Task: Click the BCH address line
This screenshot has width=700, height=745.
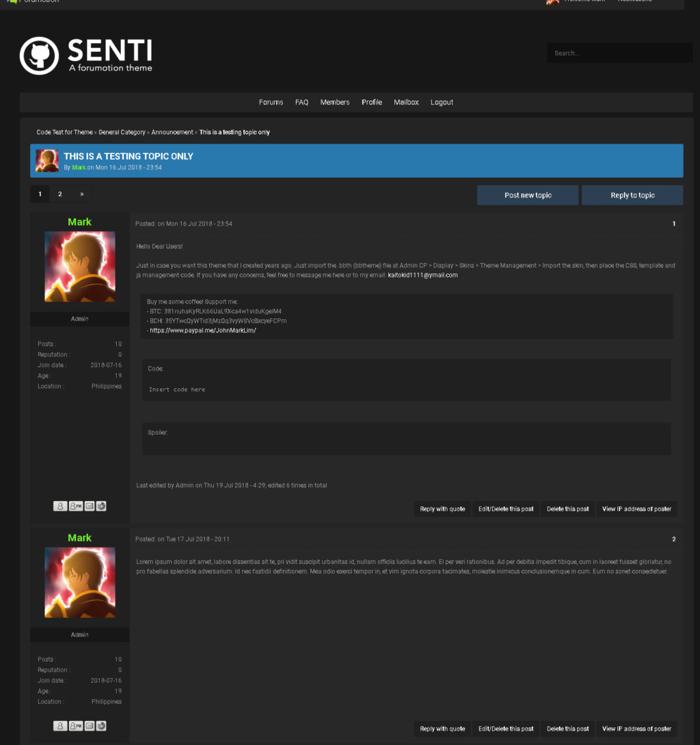Action: [217, 321]
